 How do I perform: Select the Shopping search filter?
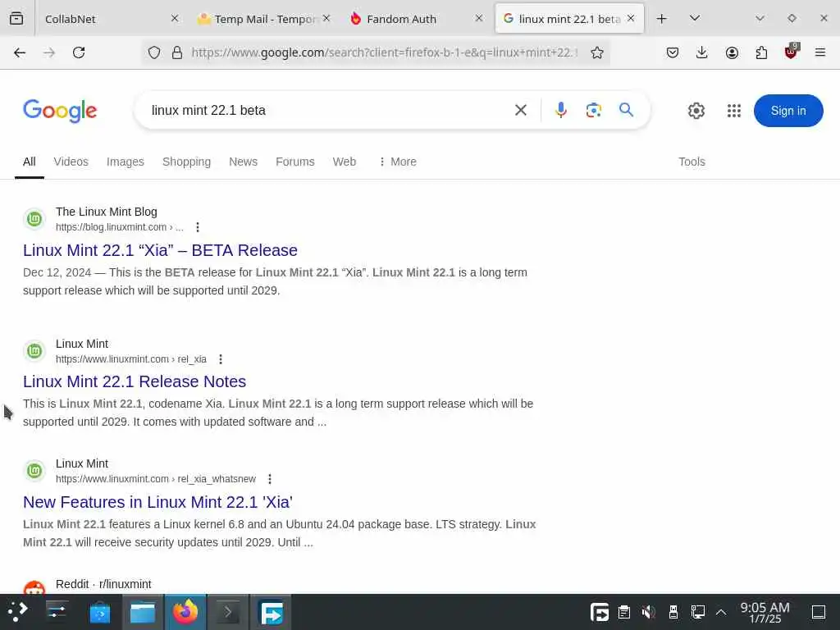pos(186,162)
